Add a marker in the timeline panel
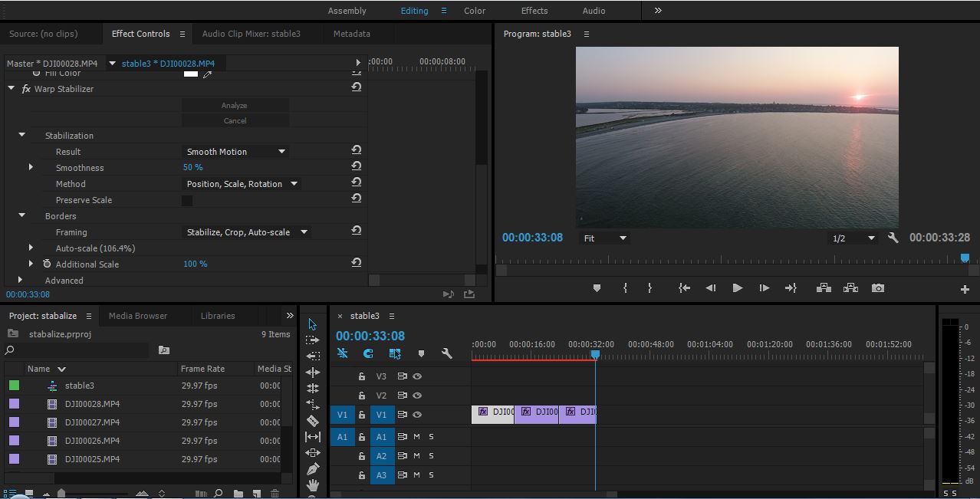This screenshot has height=499, width=980. tap(421, 353)
